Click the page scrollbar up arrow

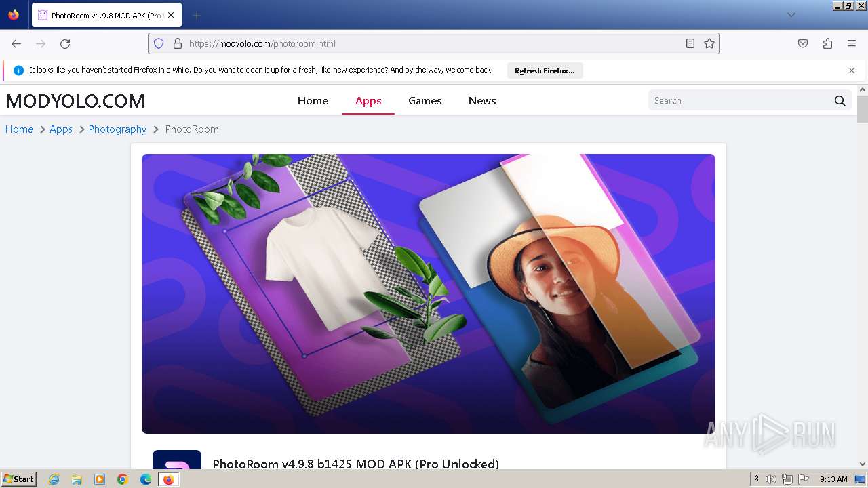pyautogui.click(x=863, y=89)
